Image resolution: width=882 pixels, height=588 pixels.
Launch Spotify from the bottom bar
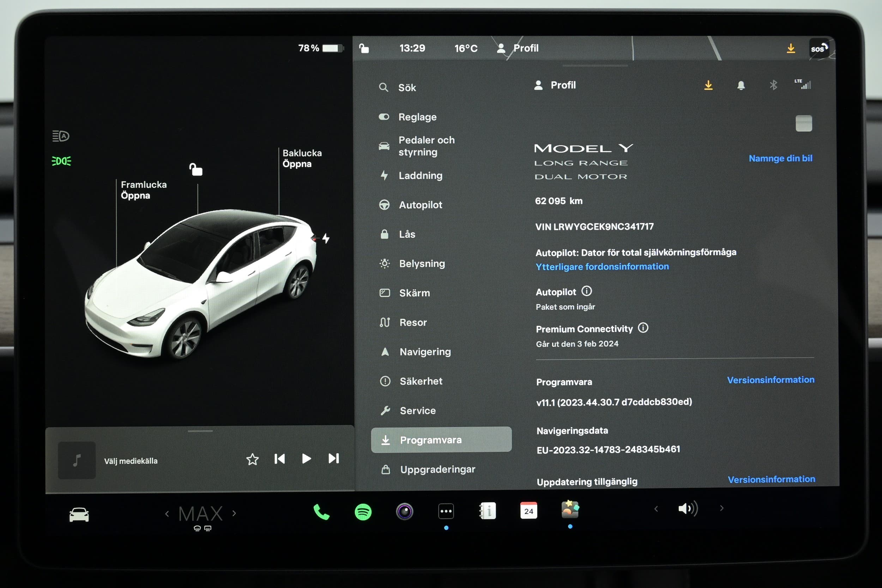363,512
